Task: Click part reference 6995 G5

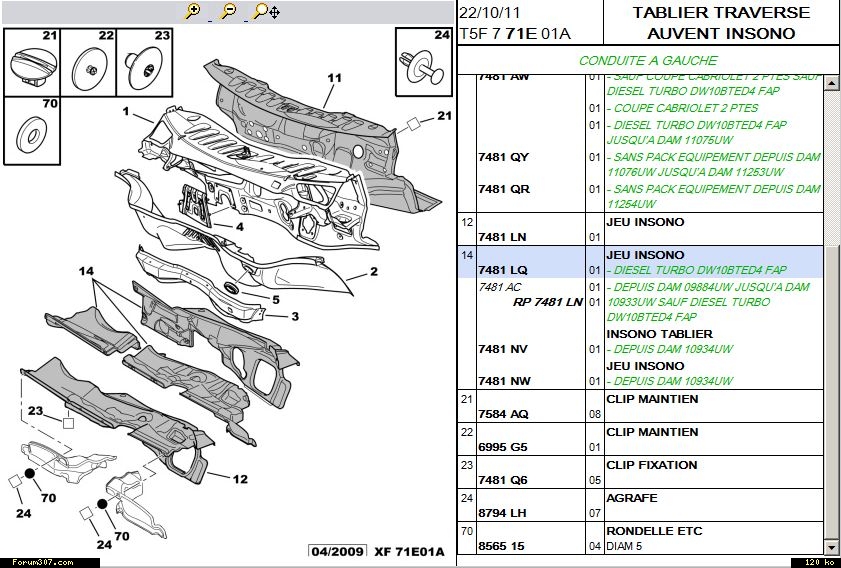Action: coord(505,447)
